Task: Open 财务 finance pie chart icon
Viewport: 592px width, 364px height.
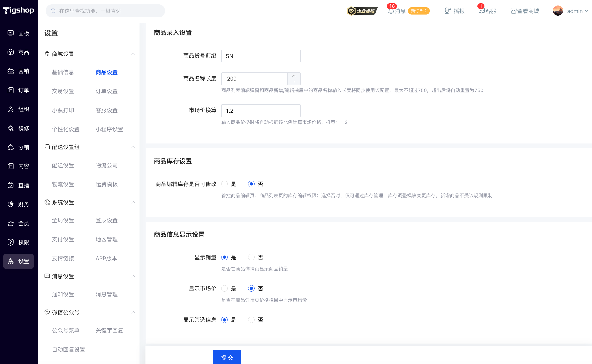Action: coord(11,204)
